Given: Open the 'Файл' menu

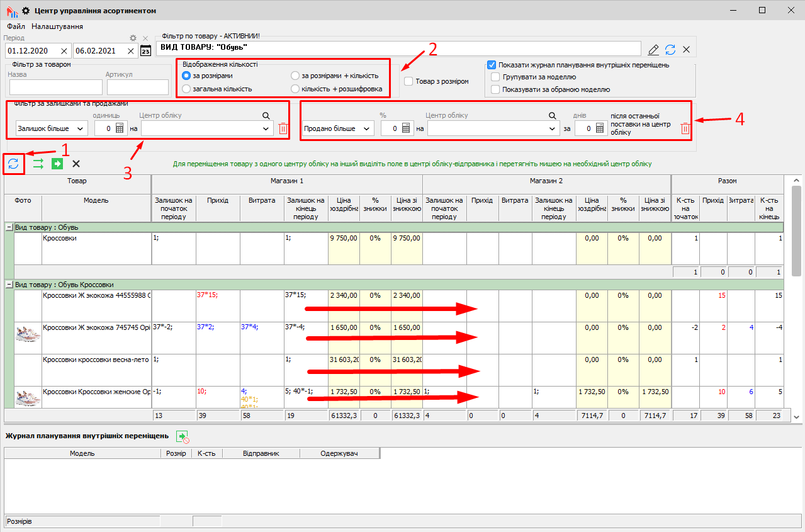Looking at the screenshot, I should point(16,26).
